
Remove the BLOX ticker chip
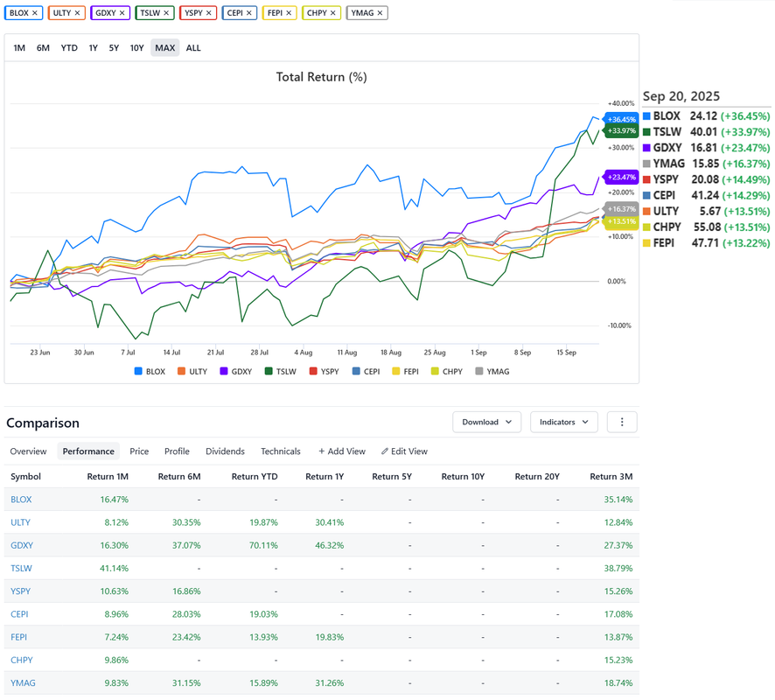[x=35, y=13]
